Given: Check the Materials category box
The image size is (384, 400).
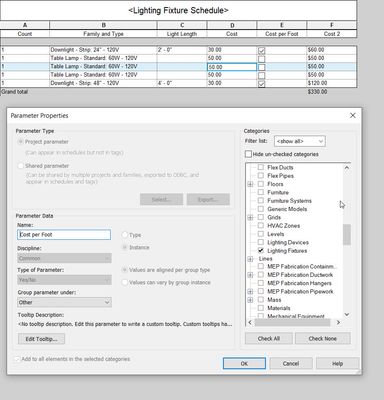Looking at the screenshot, I should coord(261,308).
